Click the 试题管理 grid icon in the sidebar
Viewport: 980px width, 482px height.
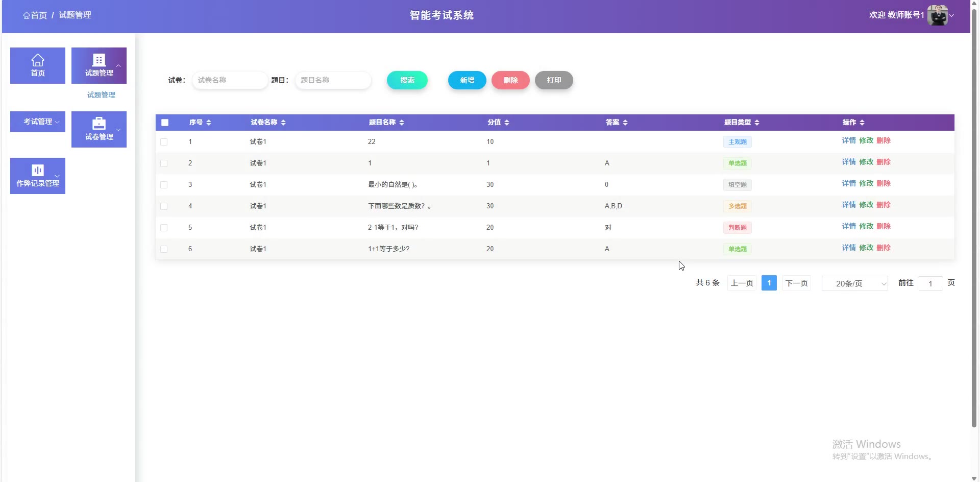pos(99,60)
